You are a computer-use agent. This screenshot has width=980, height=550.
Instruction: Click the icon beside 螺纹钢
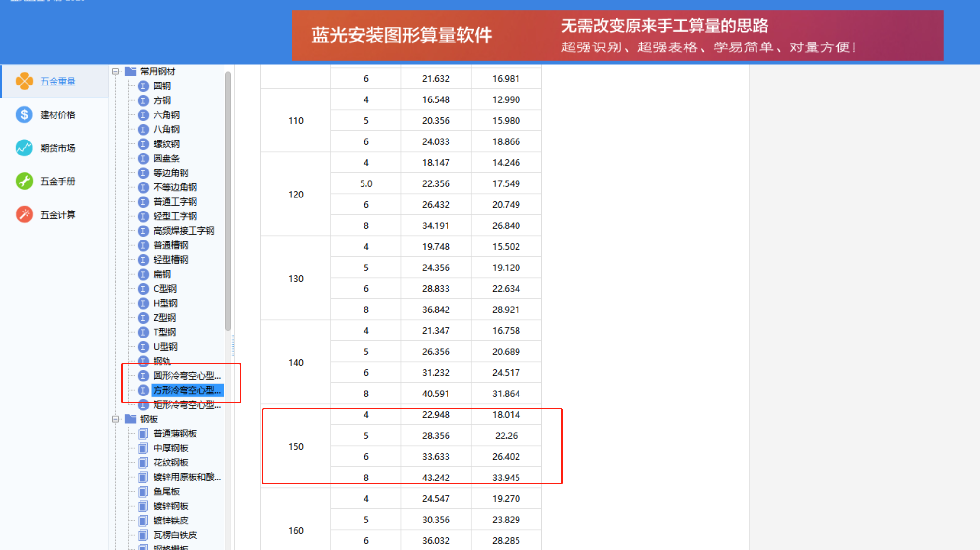click(143, 144)
